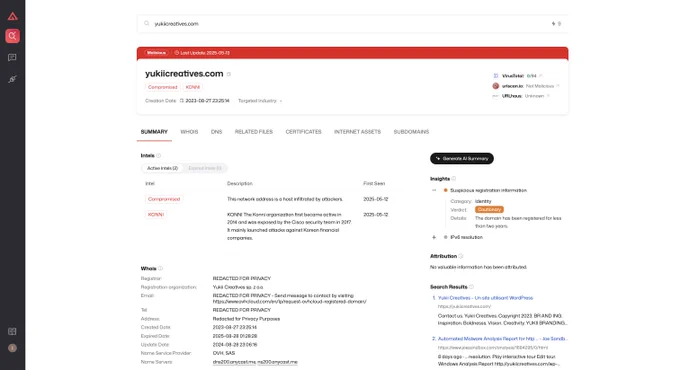Click the OVH, SAS name service provider value

coord(224,353)
